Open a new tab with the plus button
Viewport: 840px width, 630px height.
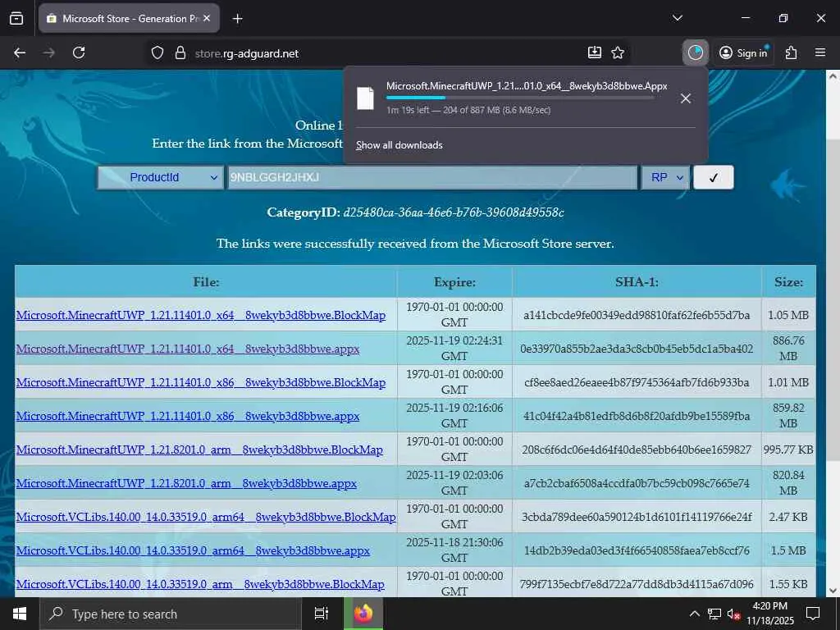(237, 19)
